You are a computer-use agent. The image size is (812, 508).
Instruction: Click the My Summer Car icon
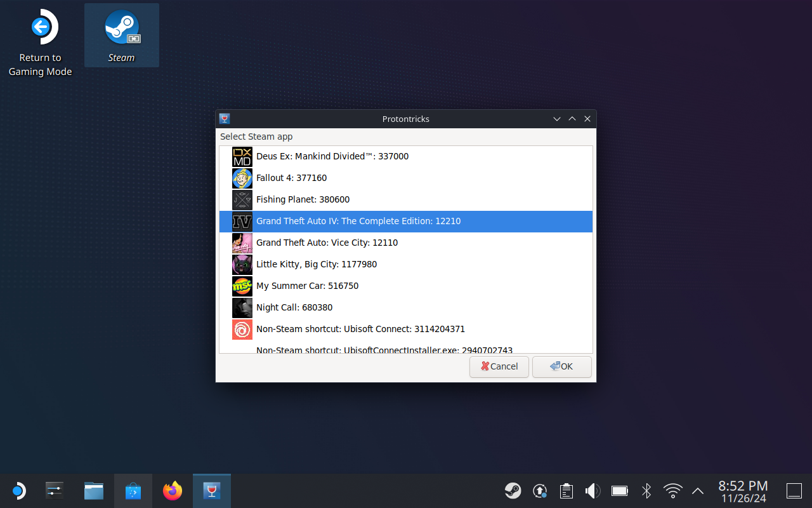(242, 286)
